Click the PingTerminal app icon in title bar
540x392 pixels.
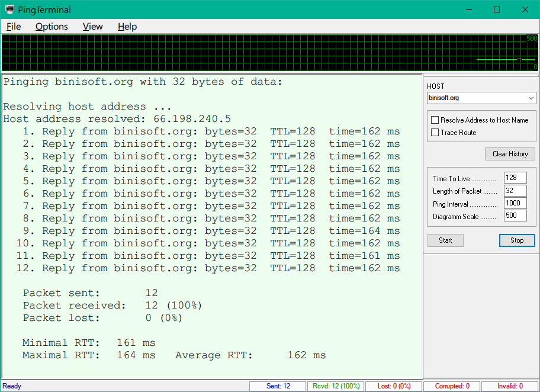9,9
